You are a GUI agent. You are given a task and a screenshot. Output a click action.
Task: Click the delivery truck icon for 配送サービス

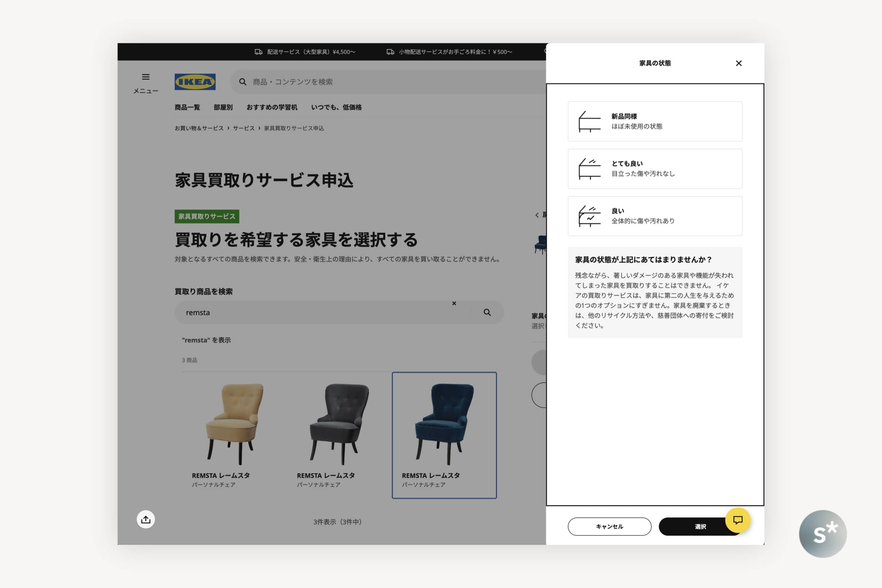[258, 52]
